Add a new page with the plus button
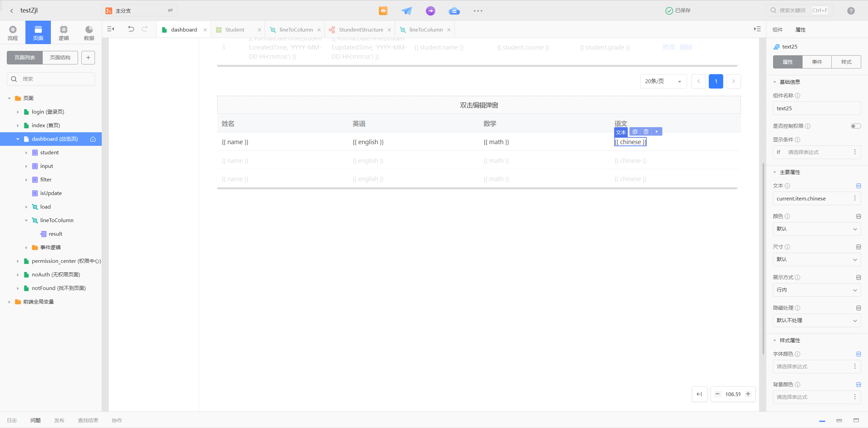 [88, 58]
